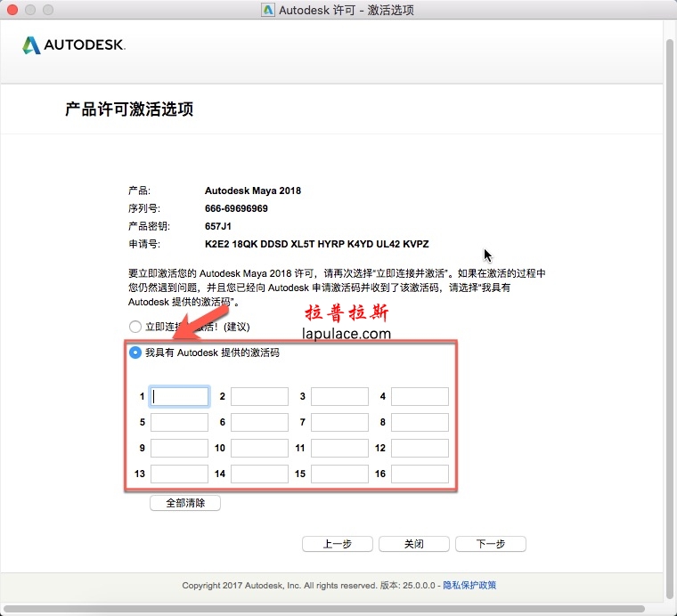Click the product name Autodesk Maya 2018

[x=253, y=190]
